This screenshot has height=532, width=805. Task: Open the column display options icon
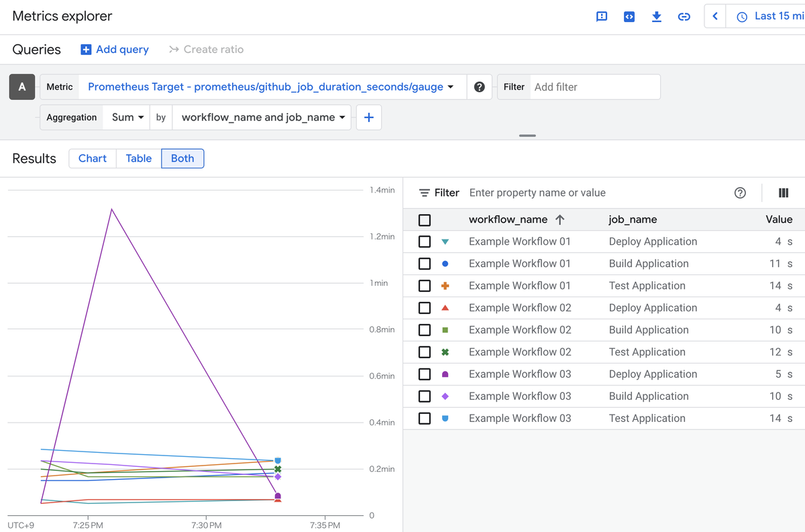[x=784, y=193]
